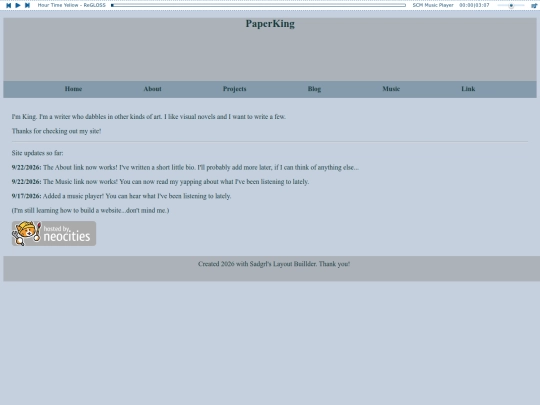
Task: Open the Music page
Action: (391, 89)
